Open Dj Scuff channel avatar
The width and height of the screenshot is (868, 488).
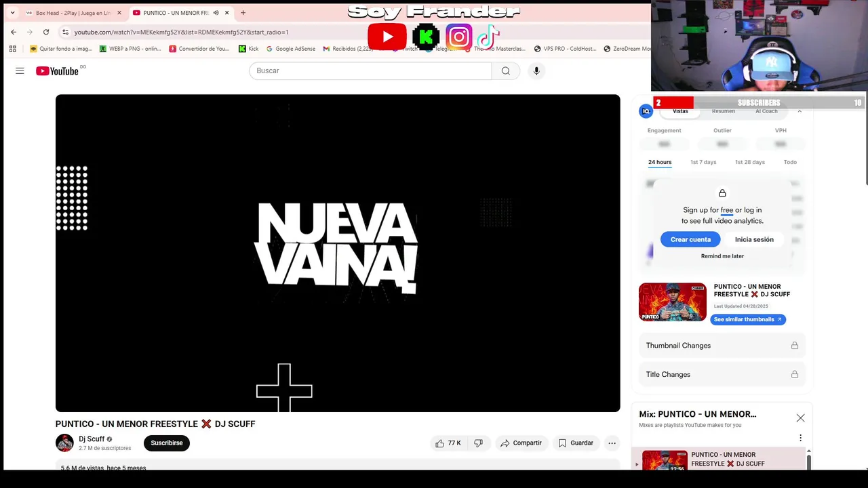[64, 443]
